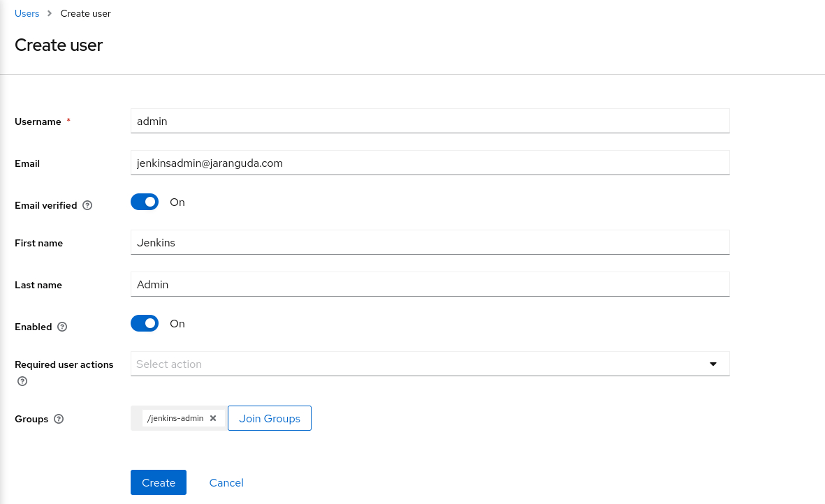825x504 pixels.
Task: Click the Cancel link
Action: (x=226, y=482)
